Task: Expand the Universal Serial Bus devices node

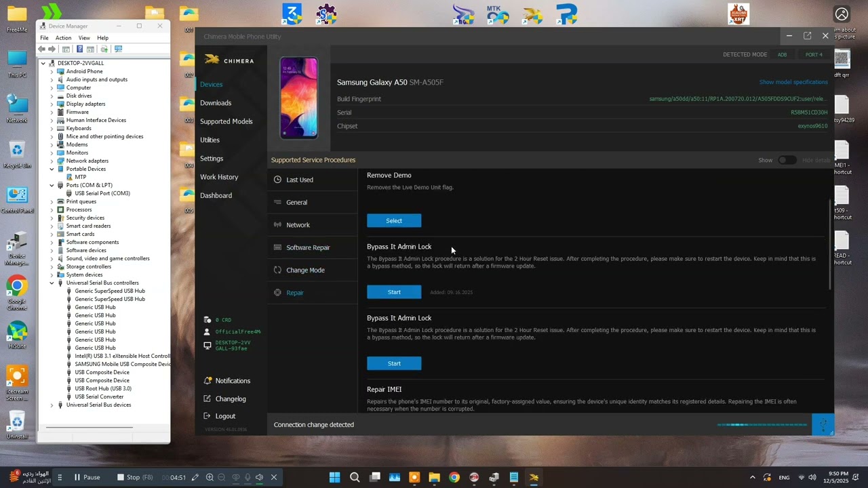Action: pyautogui.click(x=52, y=405)
